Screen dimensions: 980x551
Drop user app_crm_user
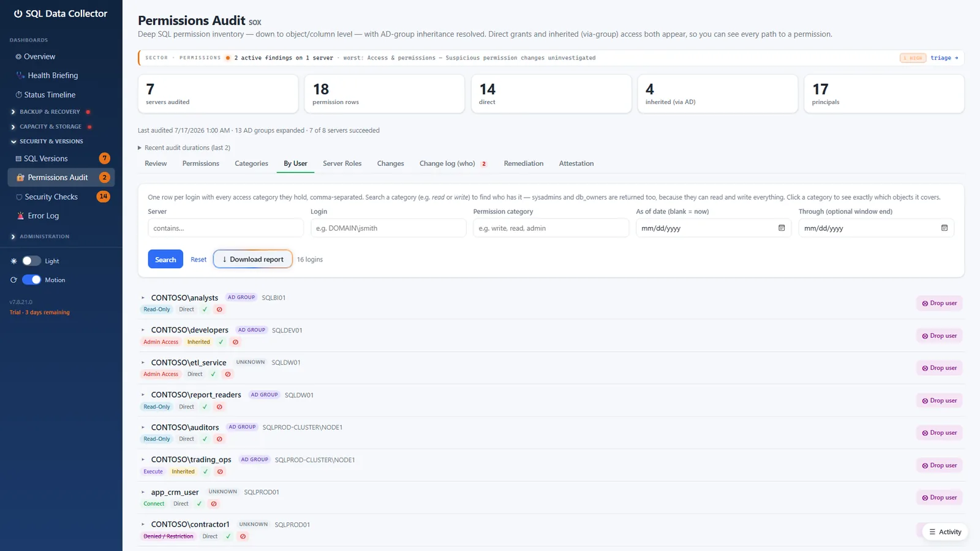pos(940,498)
